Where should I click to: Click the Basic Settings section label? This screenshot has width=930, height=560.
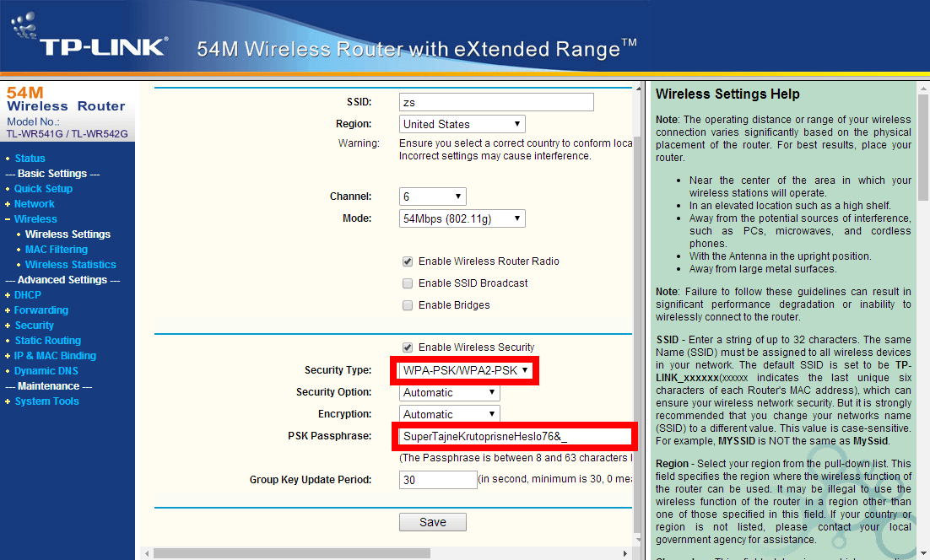(52, 174)
